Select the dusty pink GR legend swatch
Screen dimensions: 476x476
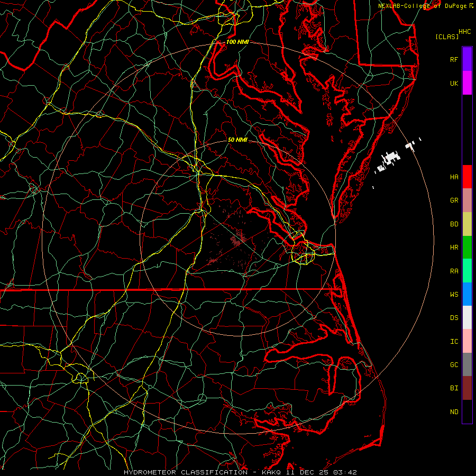coord(467,200)
